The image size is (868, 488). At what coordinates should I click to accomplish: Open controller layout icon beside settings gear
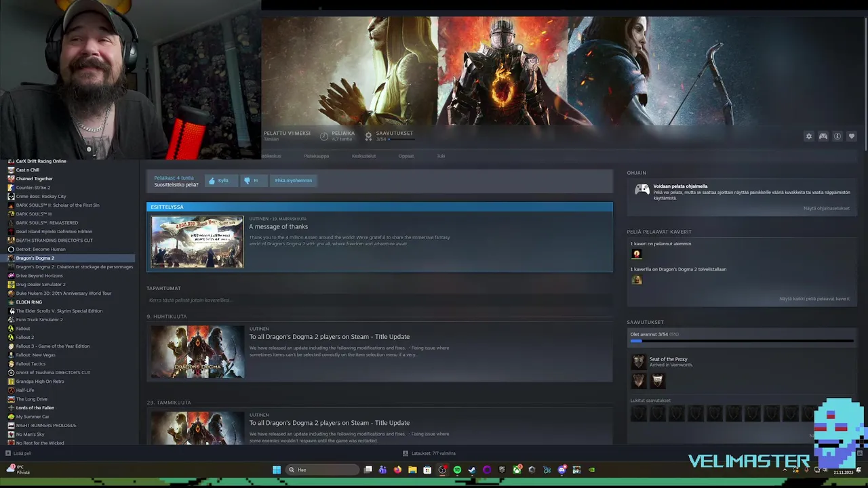point(823,136)
